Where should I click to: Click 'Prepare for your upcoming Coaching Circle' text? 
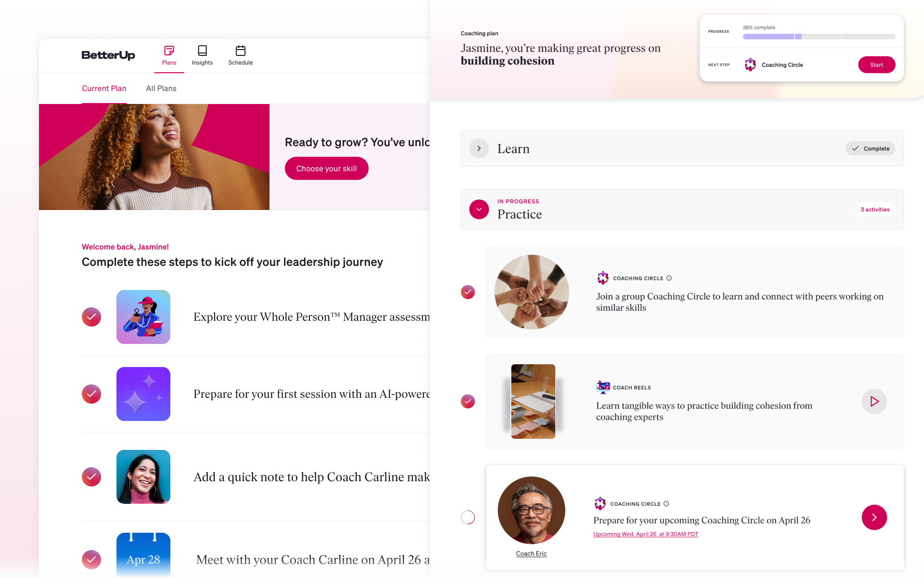pos(702,520)
